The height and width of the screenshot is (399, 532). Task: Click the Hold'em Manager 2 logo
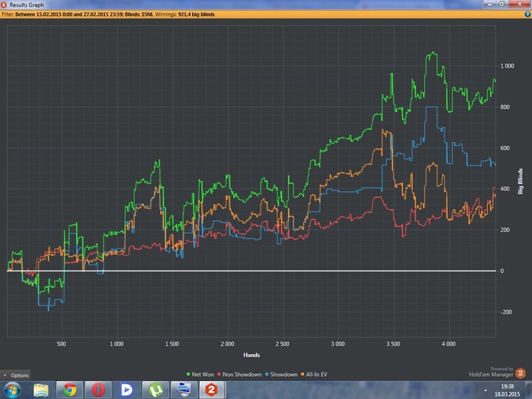[x=521, y=373]
